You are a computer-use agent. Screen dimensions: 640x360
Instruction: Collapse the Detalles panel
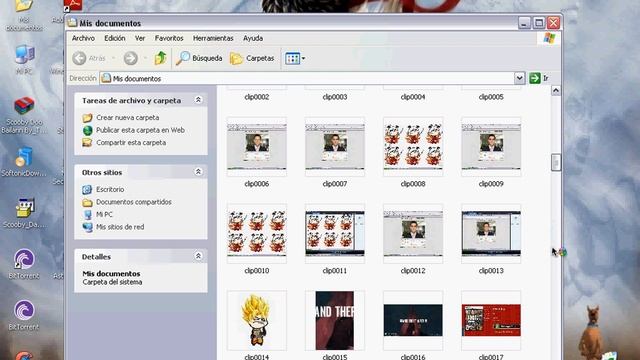tap(198, 256)
